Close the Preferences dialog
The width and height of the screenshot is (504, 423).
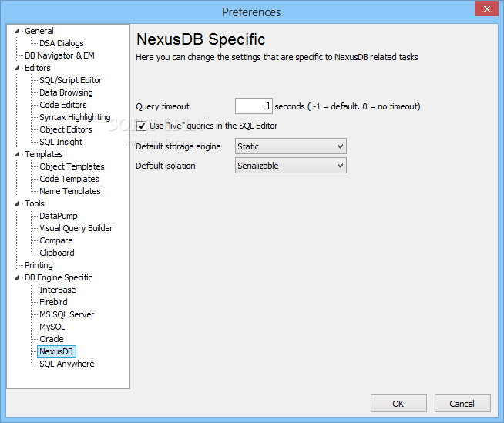(x=486, y=8)
